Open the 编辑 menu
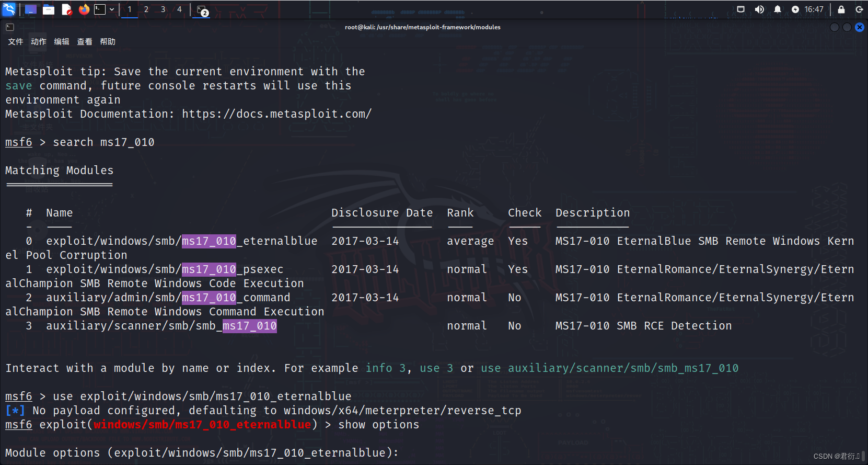 pyautogui.click(x=62, y=42)
